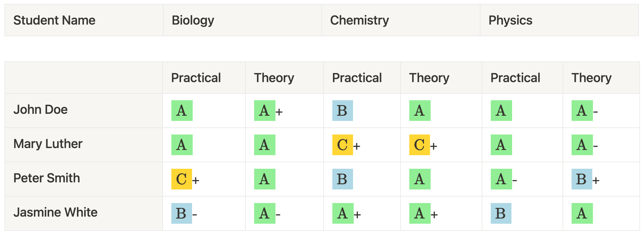Select the Mary Luther row label
The height and width of the screenshot is (236, 644).
(x=48, y=144)
